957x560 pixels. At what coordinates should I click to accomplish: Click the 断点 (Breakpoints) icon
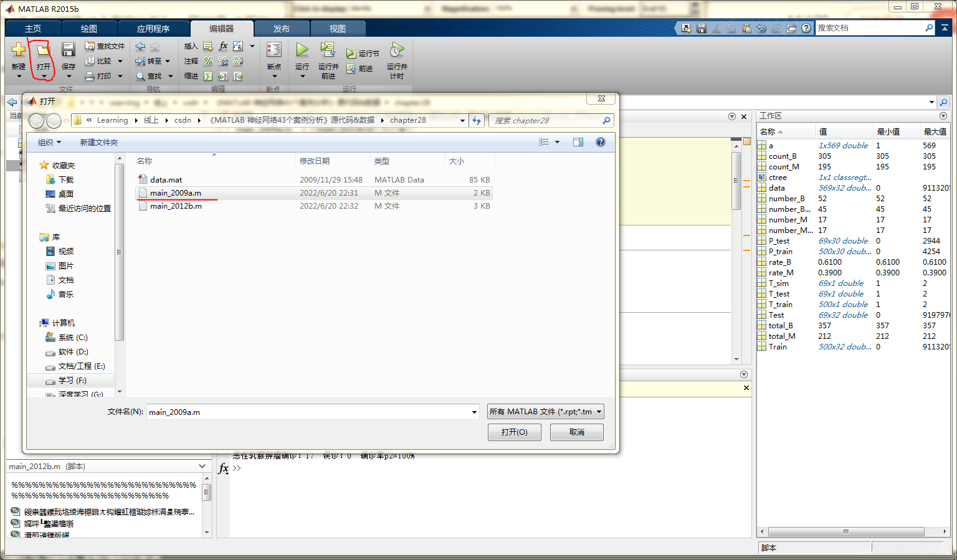tap(274, 49)
